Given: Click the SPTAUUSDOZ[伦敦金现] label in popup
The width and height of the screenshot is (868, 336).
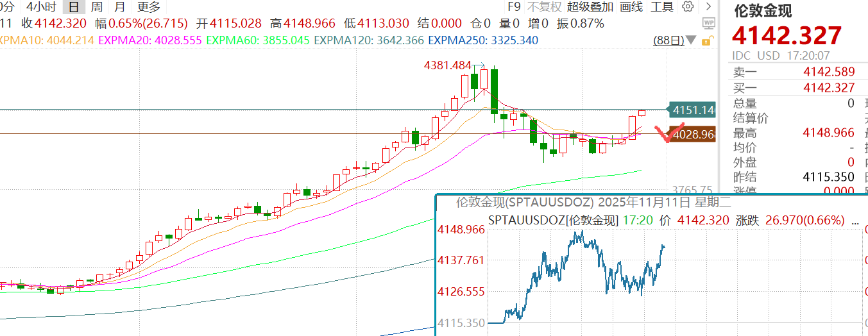Looking at the screenshot, I should [553, 220].
